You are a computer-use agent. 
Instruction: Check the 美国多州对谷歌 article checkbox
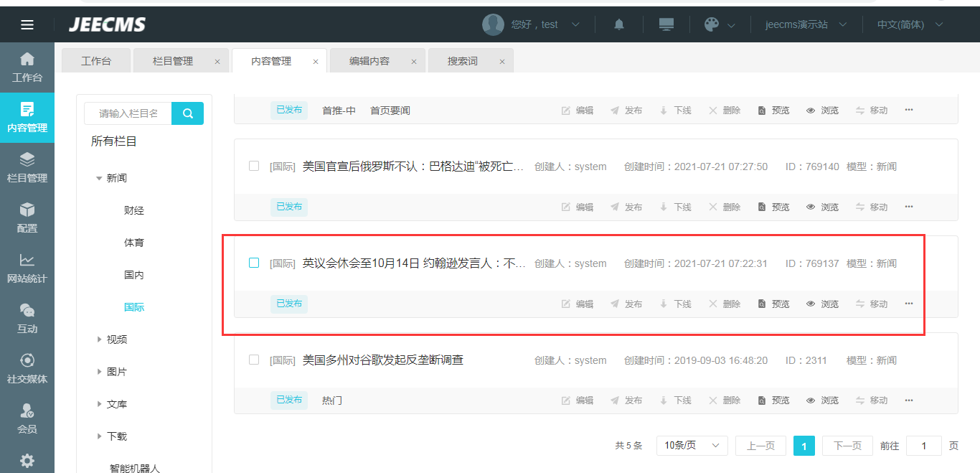click(x=254, y=360)
